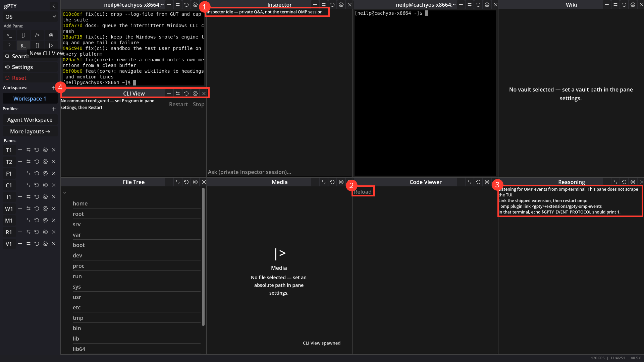Click Stop in the CLI View pane
The width and height of the screenshot is (644, 362).
(199, 104)
